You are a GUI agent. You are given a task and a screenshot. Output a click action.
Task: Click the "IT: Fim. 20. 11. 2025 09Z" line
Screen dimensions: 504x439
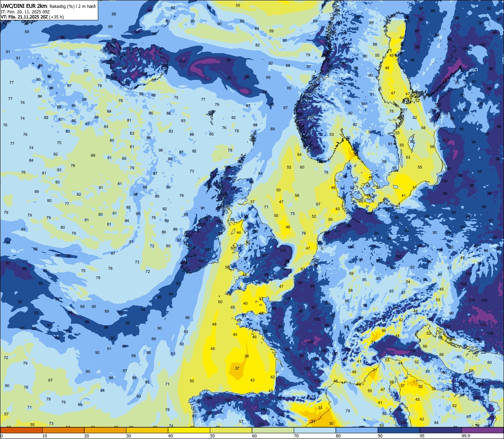pos(25,12)
